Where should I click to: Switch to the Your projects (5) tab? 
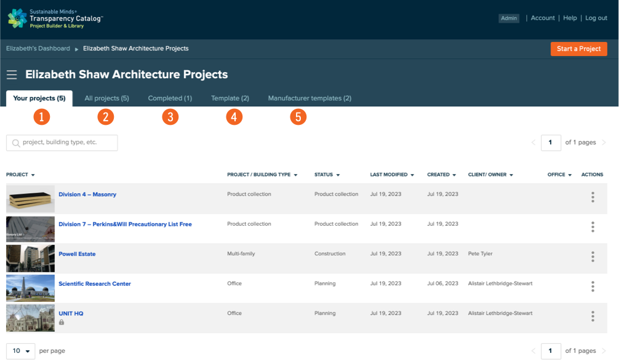pos(39,98)
